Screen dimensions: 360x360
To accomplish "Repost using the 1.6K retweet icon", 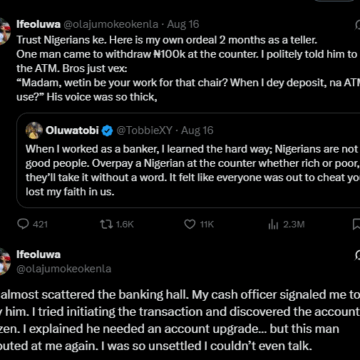I will pyautogui.click(x=107, y=224).
